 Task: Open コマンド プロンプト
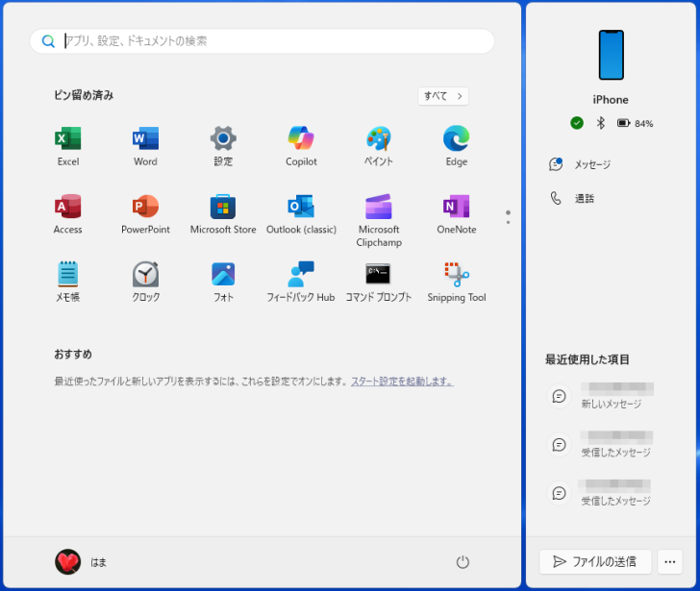pos(379,282)
